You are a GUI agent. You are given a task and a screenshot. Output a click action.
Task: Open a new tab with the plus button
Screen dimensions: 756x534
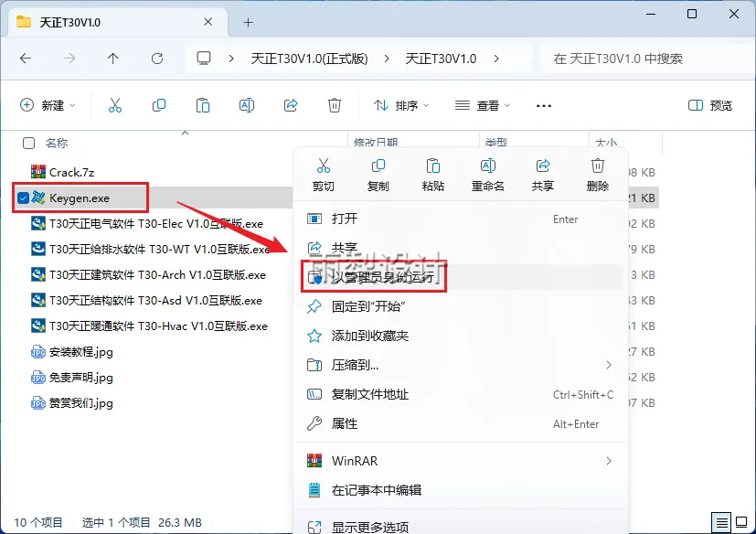tap(248, 22)
